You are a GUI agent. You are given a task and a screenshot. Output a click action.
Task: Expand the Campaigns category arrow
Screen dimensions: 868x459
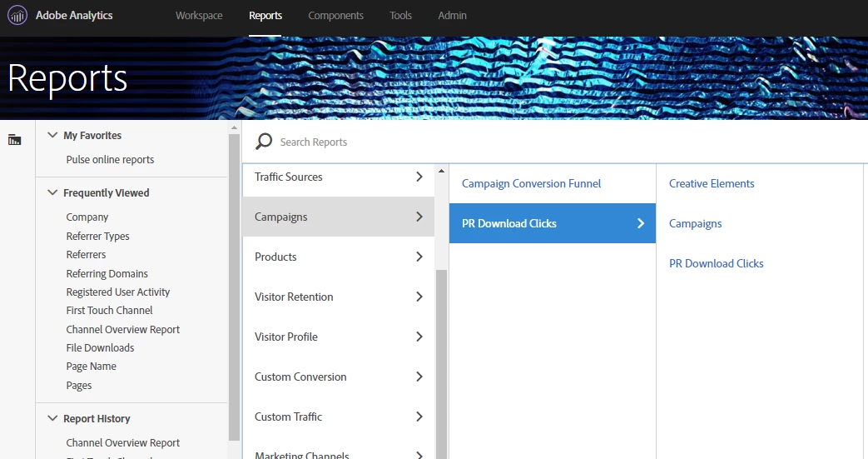[419, 217]
